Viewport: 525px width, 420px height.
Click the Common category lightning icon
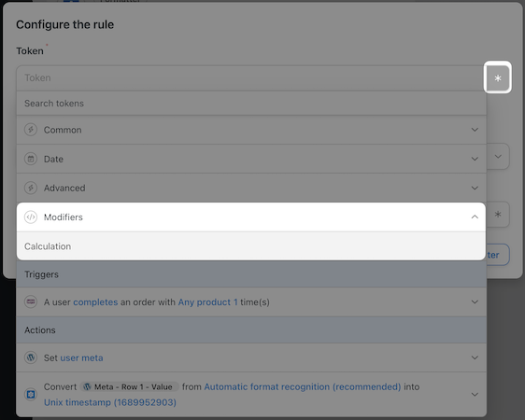point(31,130)
